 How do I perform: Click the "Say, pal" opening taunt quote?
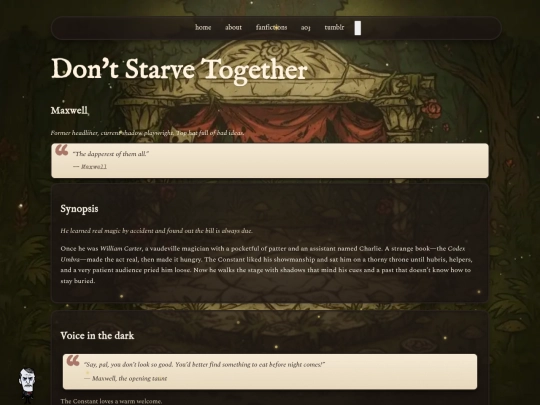pos(205,364)
